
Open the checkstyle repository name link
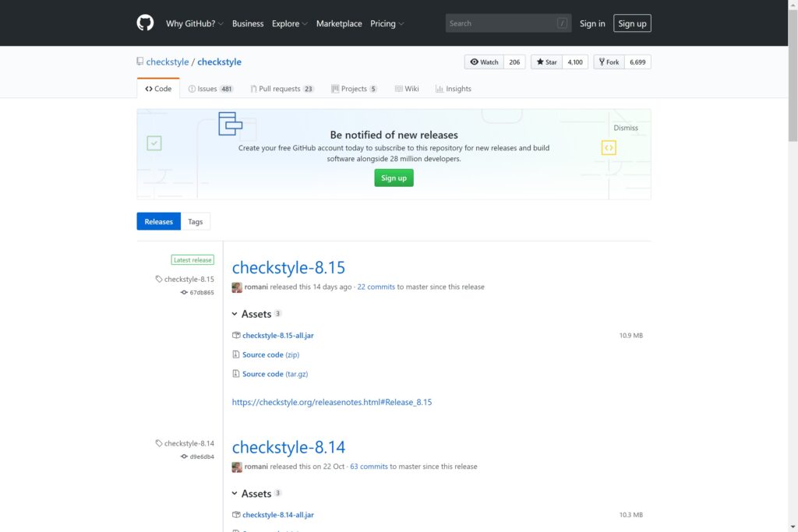219,62
